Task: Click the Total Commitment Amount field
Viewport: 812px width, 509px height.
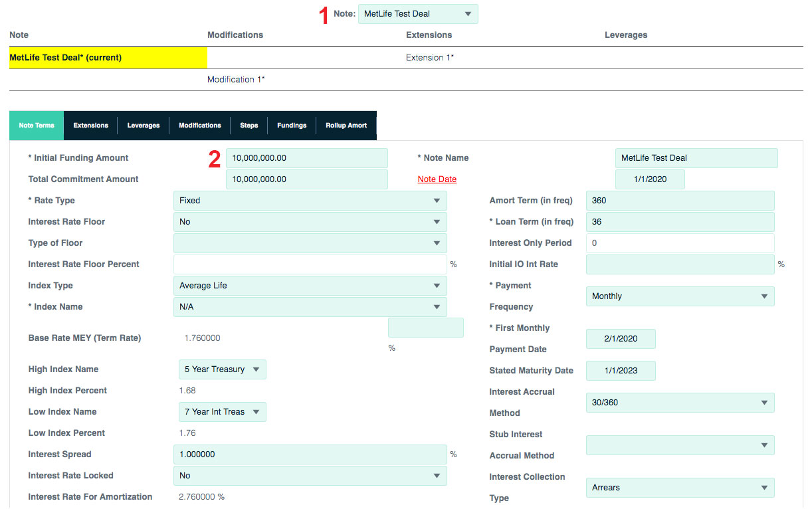Action: (x=307, y=179)
